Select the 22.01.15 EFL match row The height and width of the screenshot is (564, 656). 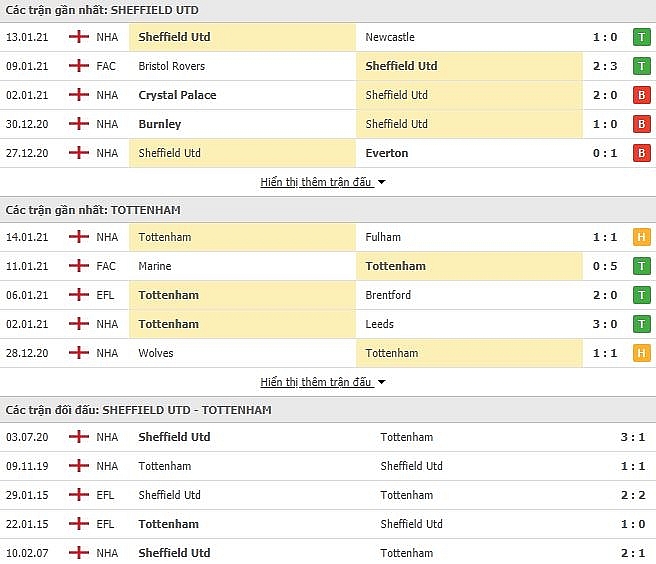(x=328, y=524)
